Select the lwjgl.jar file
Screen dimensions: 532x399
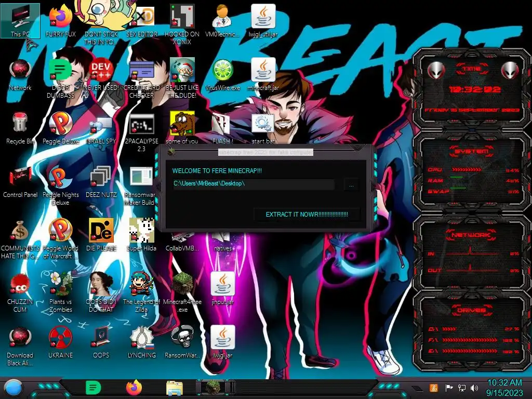pyautogui.click(x=222, y=343)
